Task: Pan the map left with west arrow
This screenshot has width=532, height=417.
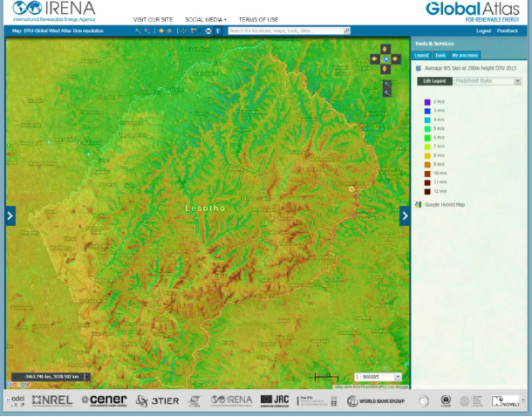Action: pyautogui.click(x=376, y=59)
